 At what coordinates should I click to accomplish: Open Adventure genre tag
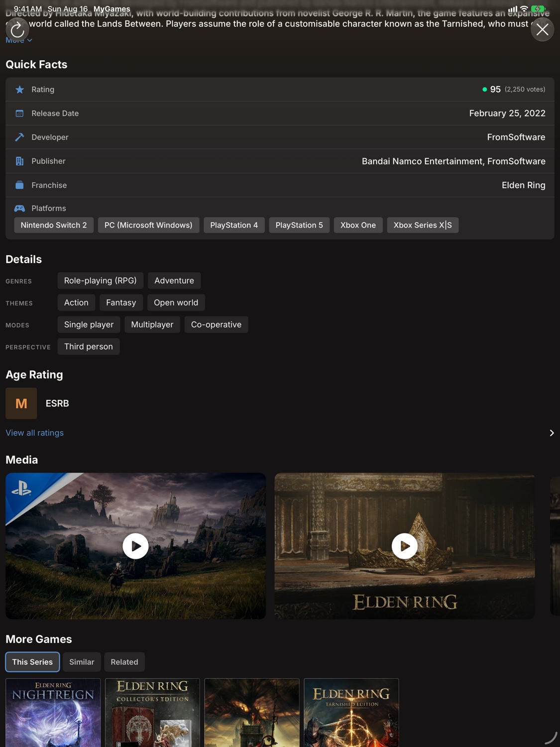[x=174, y=280]
